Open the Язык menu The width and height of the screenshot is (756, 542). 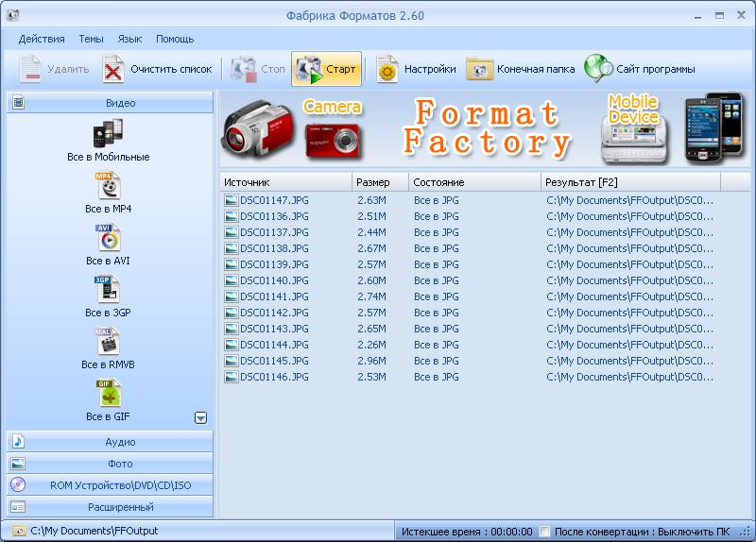(x=129, y=39)
